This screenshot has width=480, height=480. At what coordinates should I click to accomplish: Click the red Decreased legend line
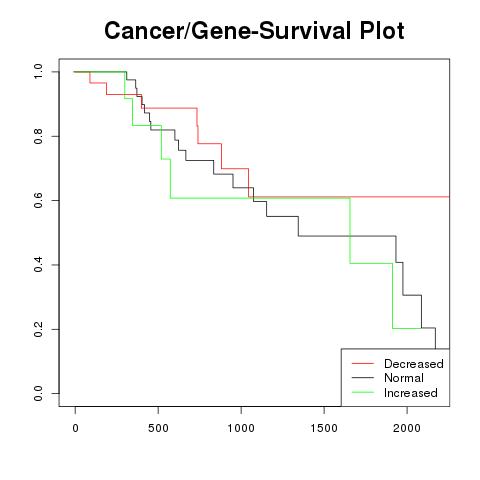tap(363, 363)
